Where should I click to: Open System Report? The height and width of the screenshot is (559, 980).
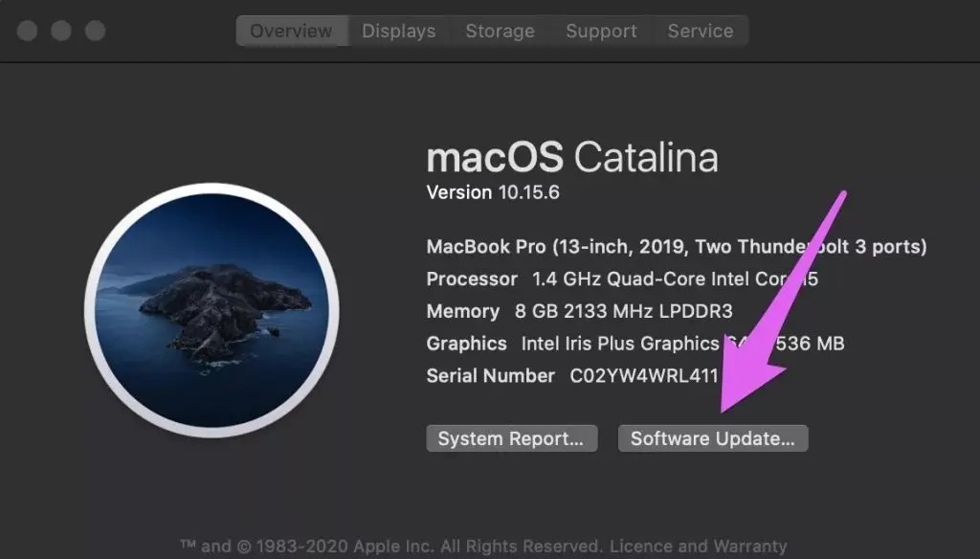tap(511, 439)
